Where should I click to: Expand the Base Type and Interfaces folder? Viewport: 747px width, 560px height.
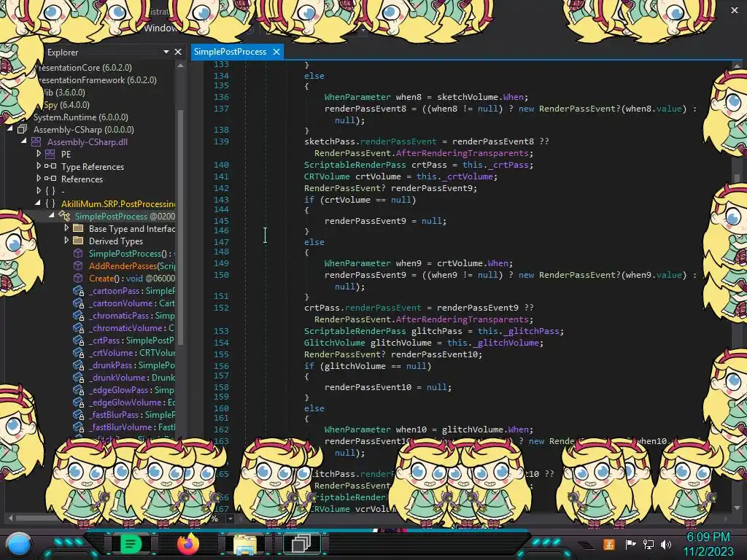tap(66, 227)
